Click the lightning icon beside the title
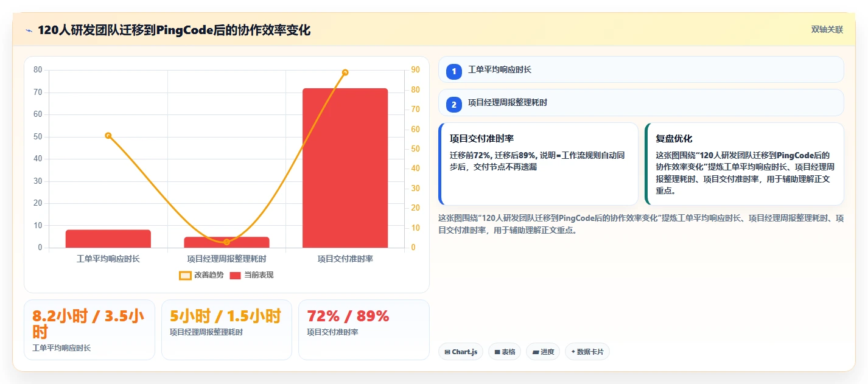The width and height of the screenshot is (868, 384). (29, 30)
